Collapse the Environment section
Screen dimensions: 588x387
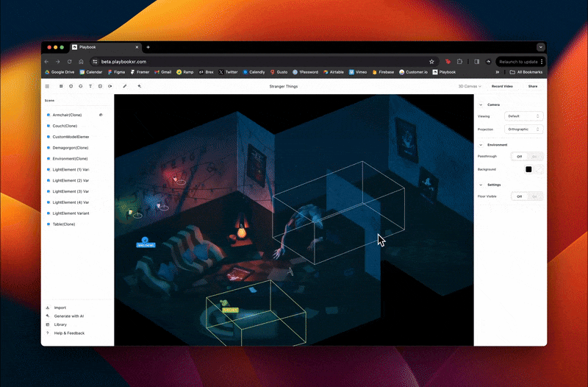point(481,145)
